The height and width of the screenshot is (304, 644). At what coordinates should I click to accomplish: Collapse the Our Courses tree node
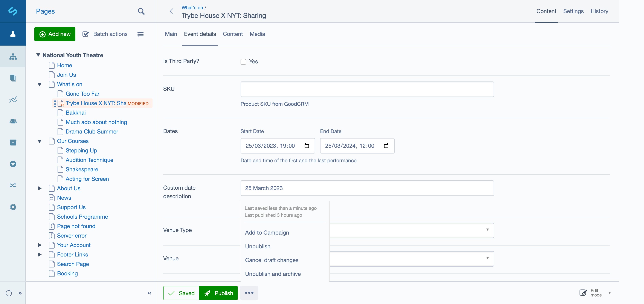click(x=40, y=141)
